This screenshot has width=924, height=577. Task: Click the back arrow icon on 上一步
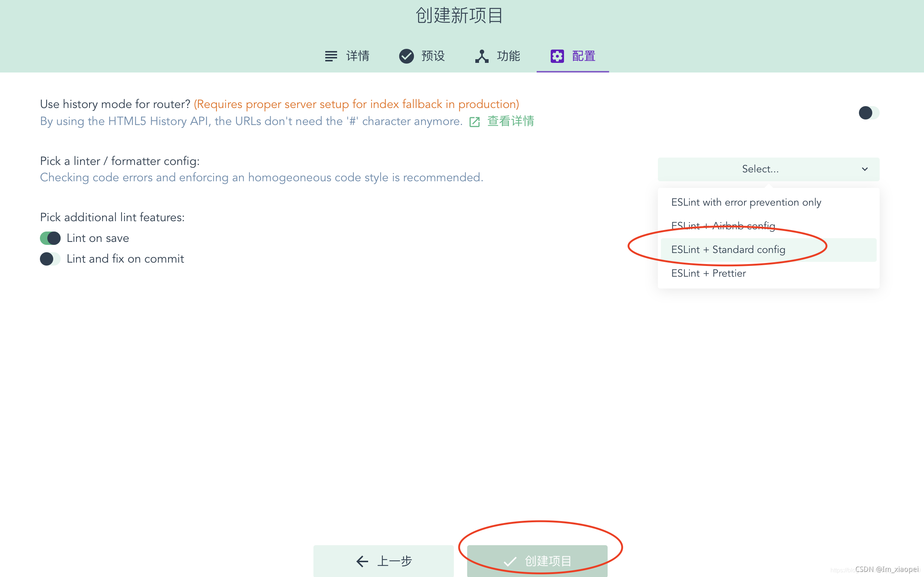click(362, 561)
